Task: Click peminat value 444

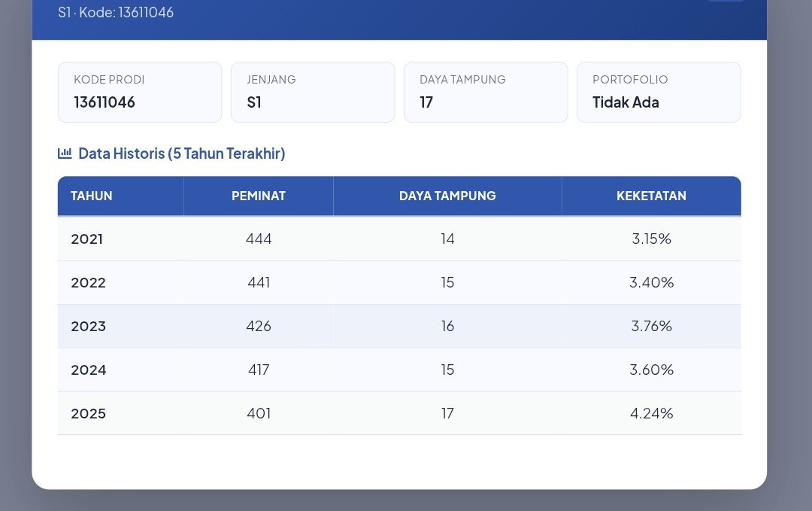Action: (x=259, y=239)
